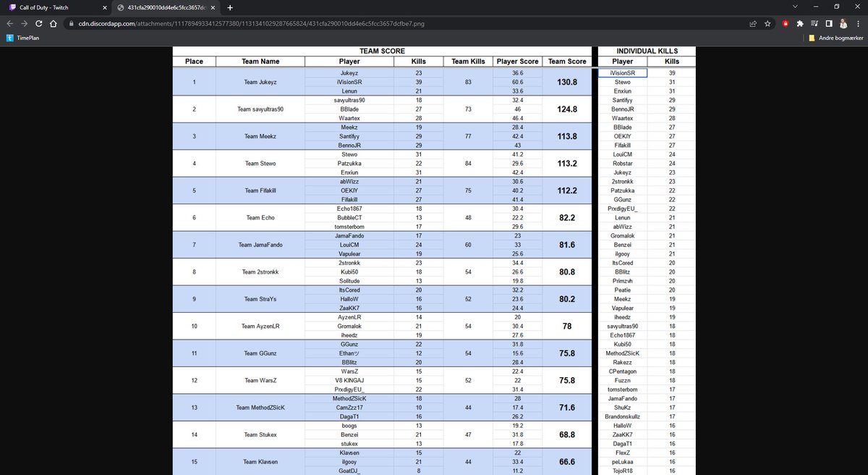Open the Extensions puzzle-piece icon
The width and height of the screenshot is (868, 475).
click(x=799, y=23)
